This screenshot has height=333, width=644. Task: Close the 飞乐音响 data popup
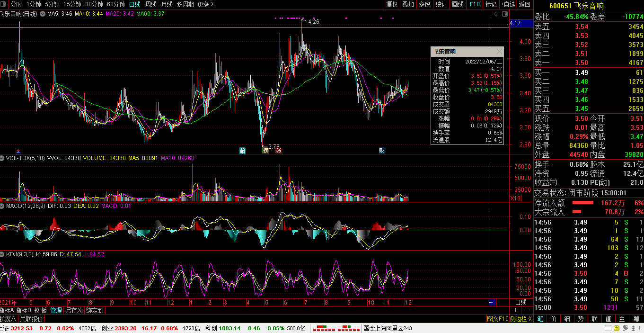click(499, 52)
